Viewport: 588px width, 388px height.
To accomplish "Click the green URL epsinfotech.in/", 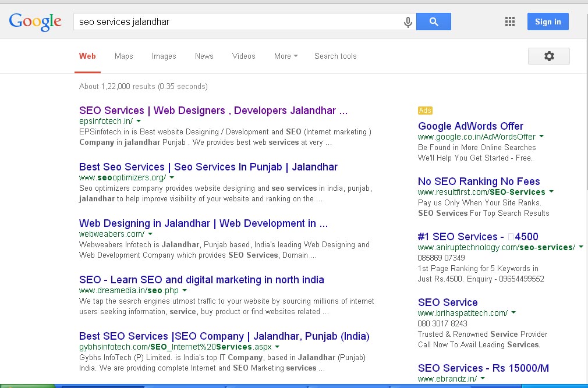I will (x=106, y=122).
